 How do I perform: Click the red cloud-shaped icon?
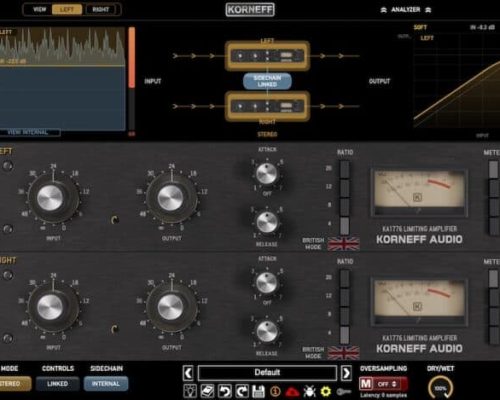pos(292,391)
